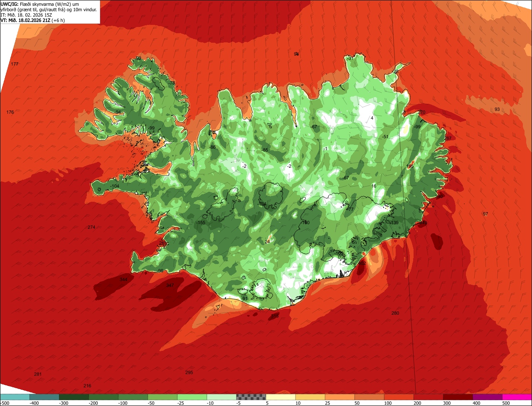Select the '-28' value on Langanes peninsula
Image resolution: width=532 pixels, height=406 pixels.
click(395, 71)
